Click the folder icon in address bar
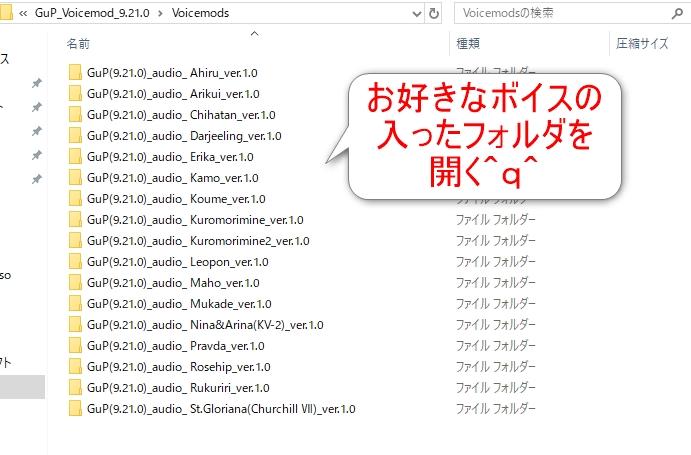 point(6,13)
